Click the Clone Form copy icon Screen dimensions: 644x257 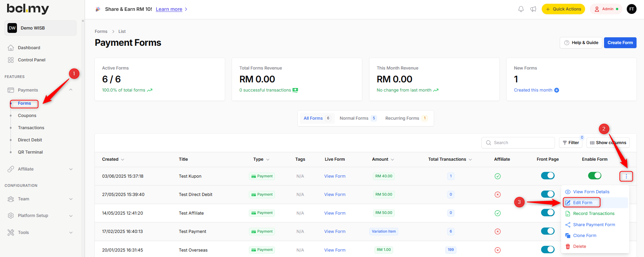568,236
